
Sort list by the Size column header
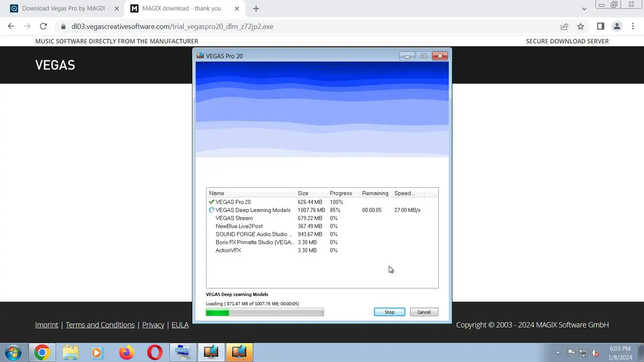(311, 193)
